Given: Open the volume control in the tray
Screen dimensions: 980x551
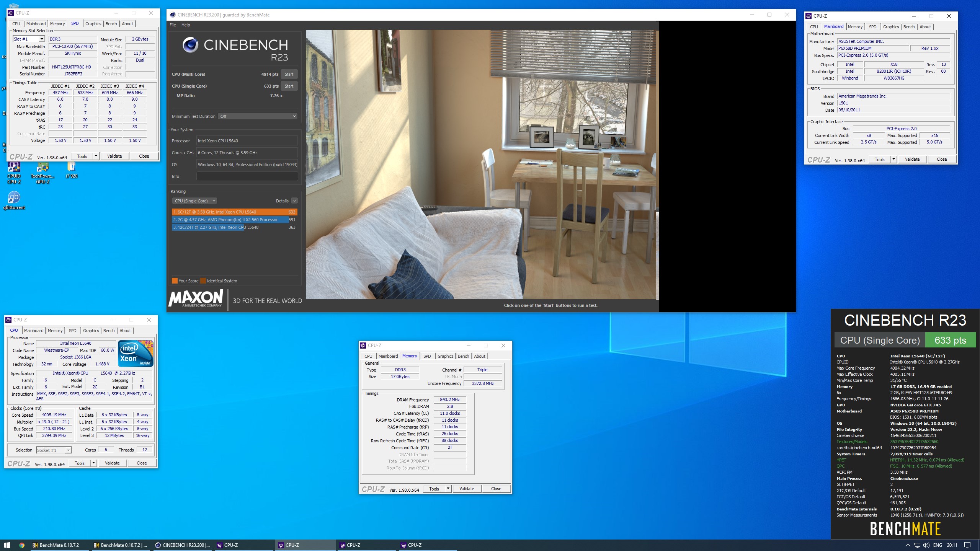Looking at the screenshot, I should (x=926, y=545).
